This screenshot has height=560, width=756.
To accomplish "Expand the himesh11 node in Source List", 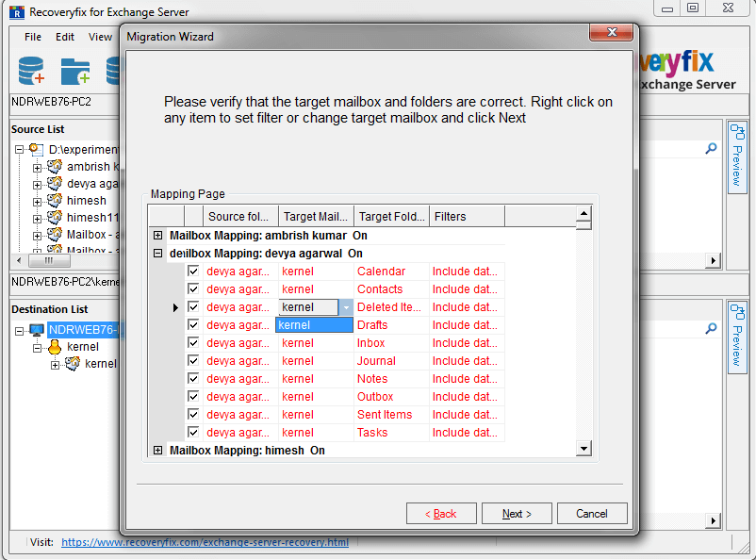I will pos(37,219).
